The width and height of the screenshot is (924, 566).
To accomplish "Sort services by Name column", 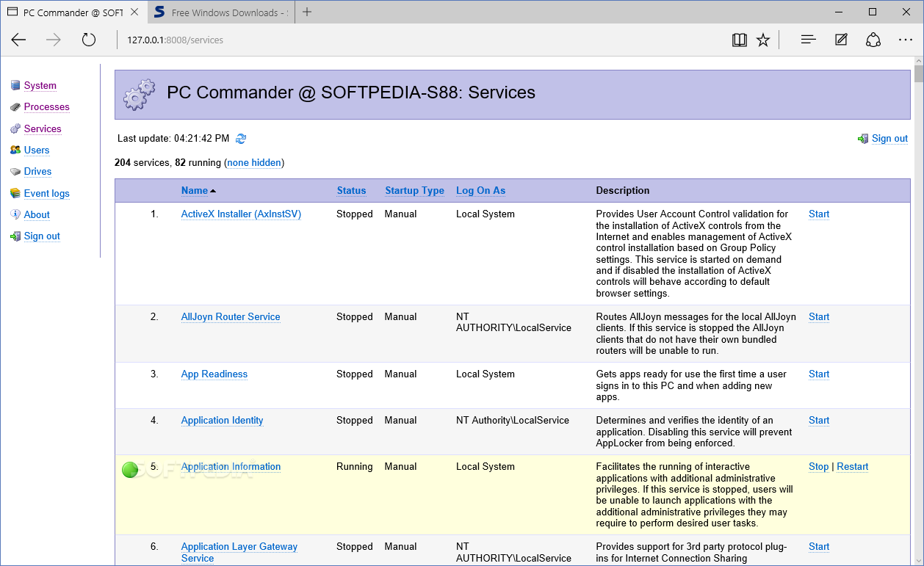I will [x=195, y=190].
